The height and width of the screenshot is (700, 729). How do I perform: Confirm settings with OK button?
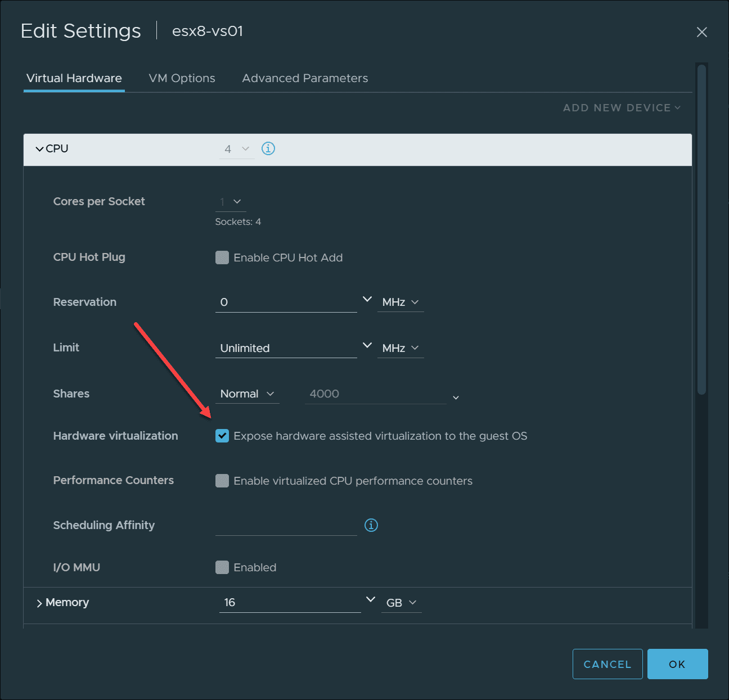coord(677,664)
